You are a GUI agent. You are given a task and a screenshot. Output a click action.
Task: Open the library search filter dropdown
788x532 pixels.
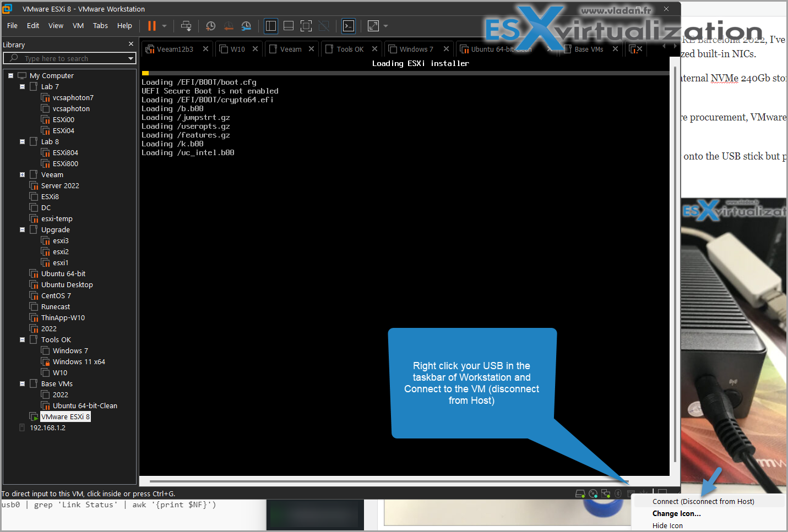131,58
